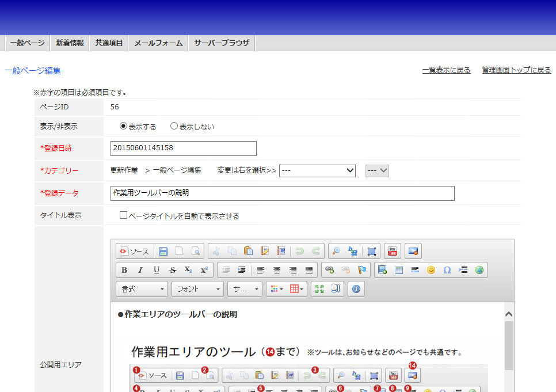Click the anchor flag icon
Screen dimensions: 556x392
point(362,270)
